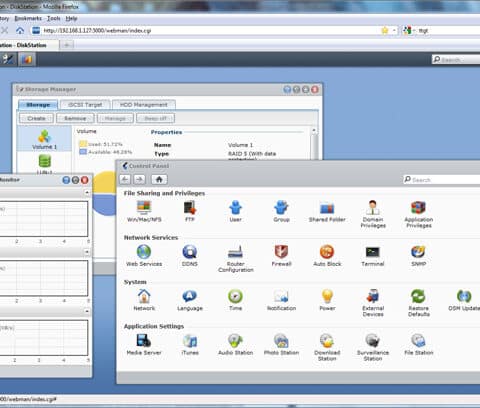This screenshot has height=408, width=480.
Task: Open the address bar history dropdown
Action: [x=394, y=31]
